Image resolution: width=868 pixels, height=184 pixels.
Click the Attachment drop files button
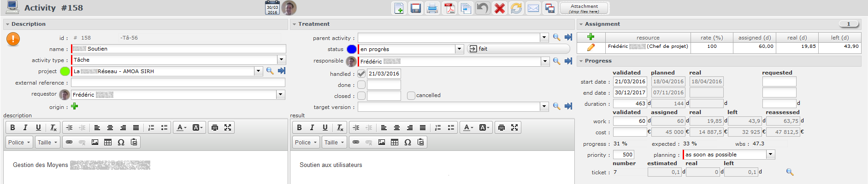[584, 8]
